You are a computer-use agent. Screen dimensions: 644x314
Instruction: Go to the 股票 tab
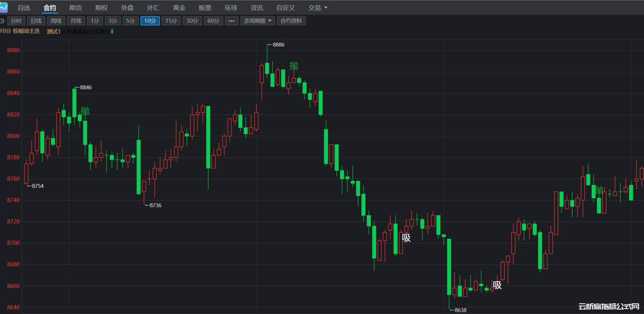[x=205, y=8]
